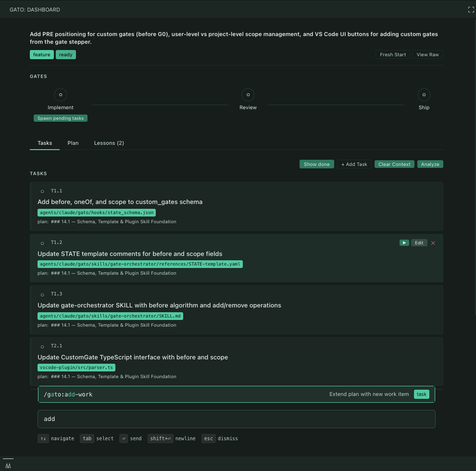Click the Implement gate circle icon
476x471 pixels.
60,94
